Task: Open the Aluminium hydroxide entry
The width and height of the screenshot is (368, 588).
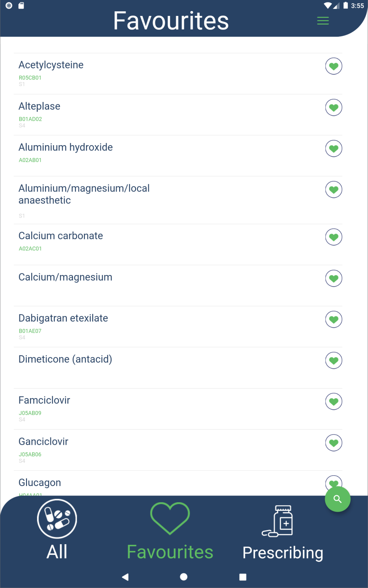Action: (x=66, y=148)
